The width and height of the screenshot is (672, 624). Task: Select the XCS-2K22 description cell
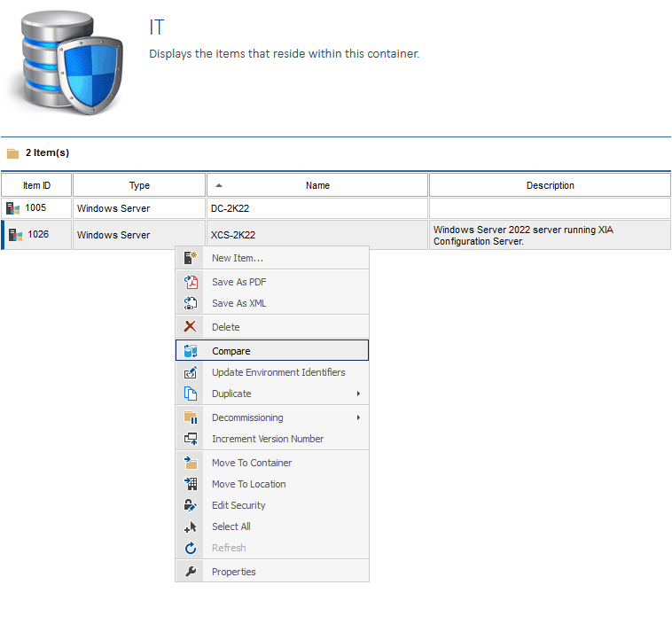(550, 235)
